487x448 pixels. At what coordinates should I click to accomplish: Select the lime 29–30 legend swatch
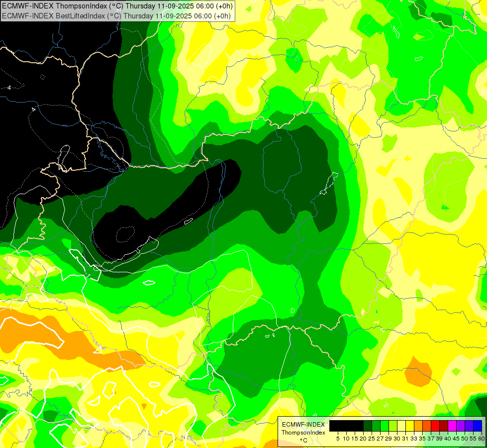click(393, 426)
